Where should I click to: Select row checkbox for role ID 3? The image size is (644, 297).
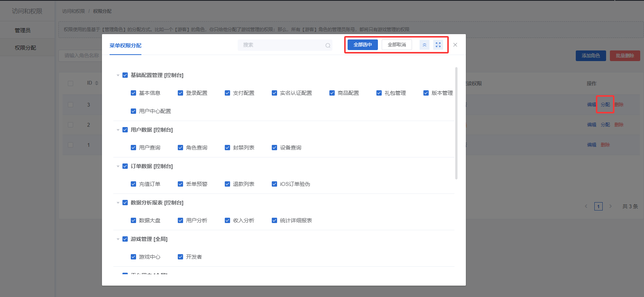71,105
